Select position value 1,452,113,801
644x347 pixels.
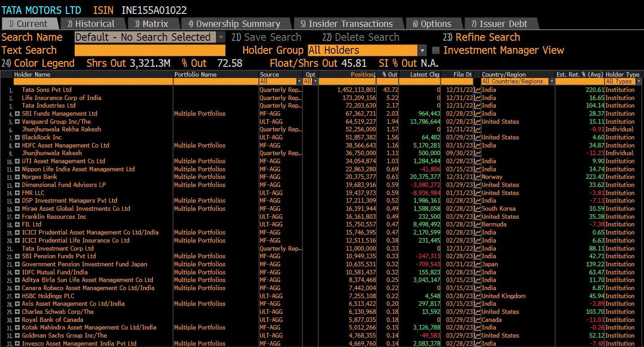click(357, 90)
